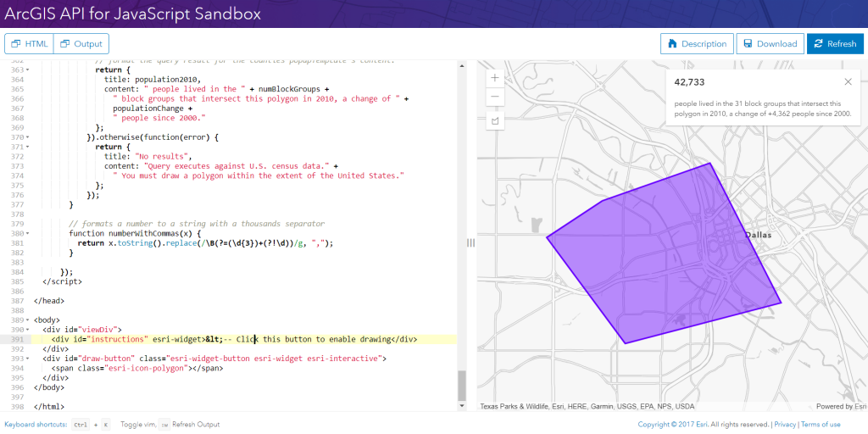Click the HTML tab icon
The image size is (868, 434).
15,44
